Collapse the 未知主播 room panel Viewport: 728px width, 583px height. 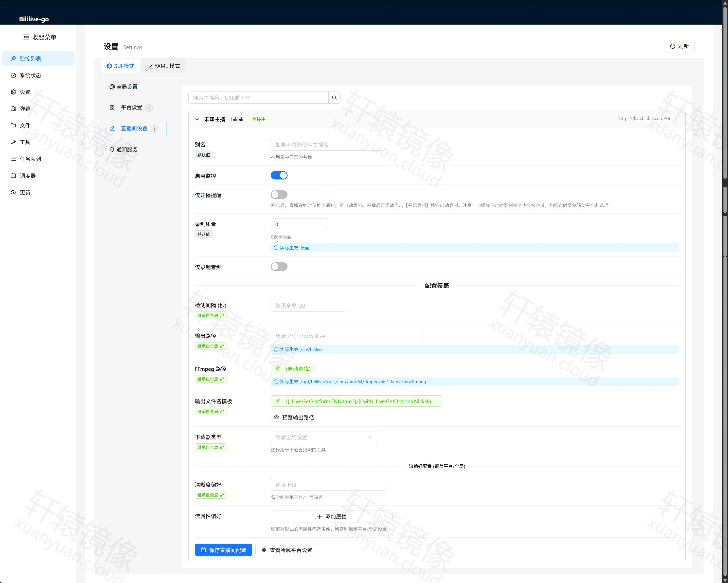(x=197, y=119)
